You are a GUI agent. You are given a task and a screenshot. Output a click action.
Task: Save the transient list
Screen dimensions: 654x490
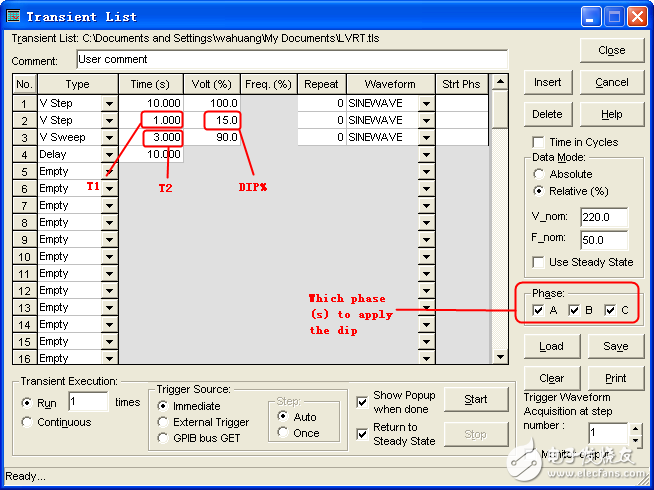(x=615, y=346)
